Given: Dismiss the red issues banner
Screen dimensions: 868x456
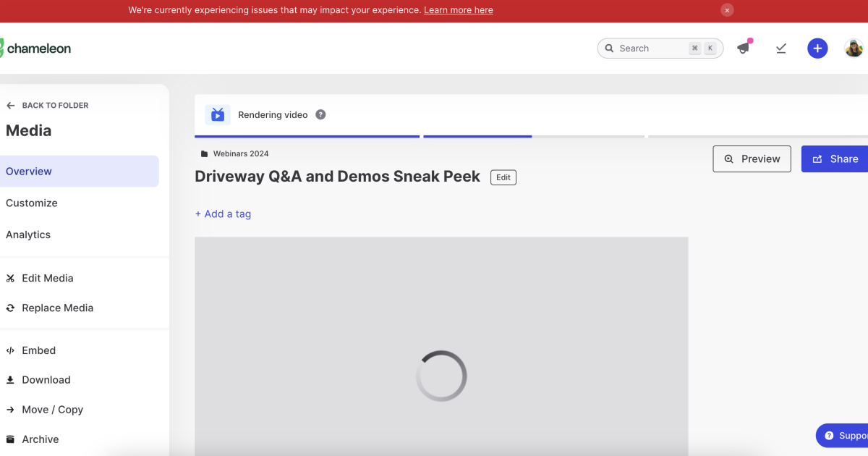Looking at the screenshot, I should [x=727, y=10].
